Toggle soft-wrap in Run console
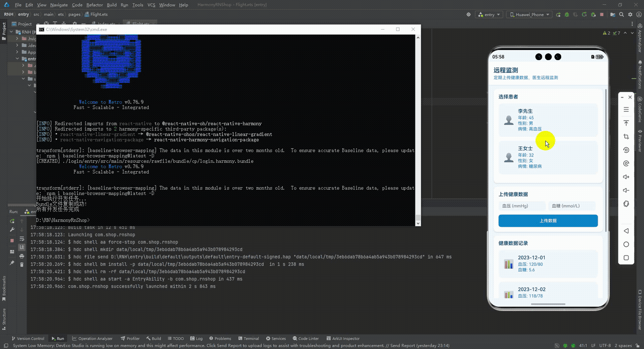644x349 pixels. coord(22,239)
